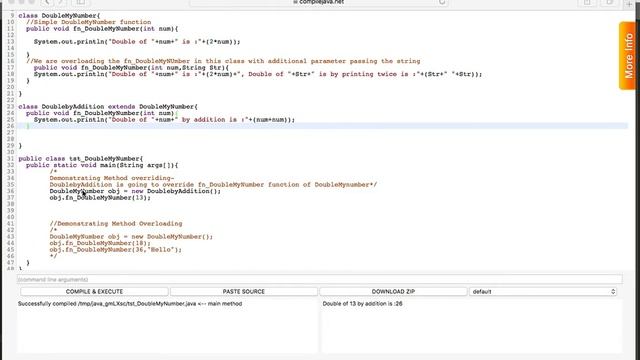Click 'class DoublebyAddition extends DoubleMyNumber{' line

pyautogui.click(x=108, y=107)
